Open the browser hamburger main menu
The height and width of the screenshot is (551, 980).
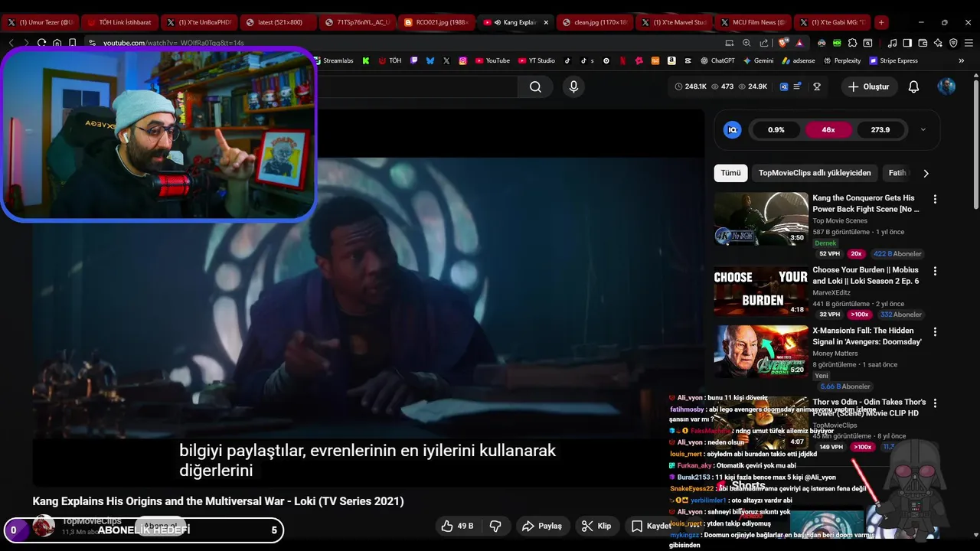point(969,43)
